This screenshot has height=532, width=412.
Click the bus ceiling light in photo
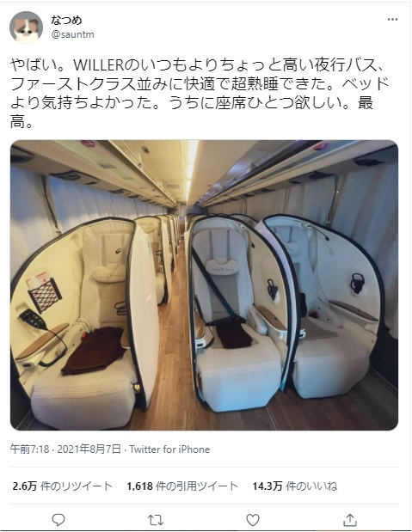pos(192,169)
